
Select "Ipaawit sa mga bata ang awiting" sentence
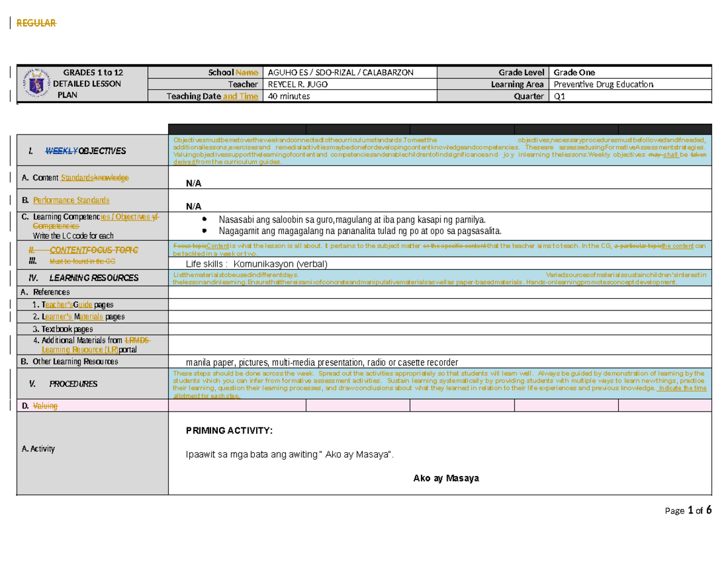(289, 455)
